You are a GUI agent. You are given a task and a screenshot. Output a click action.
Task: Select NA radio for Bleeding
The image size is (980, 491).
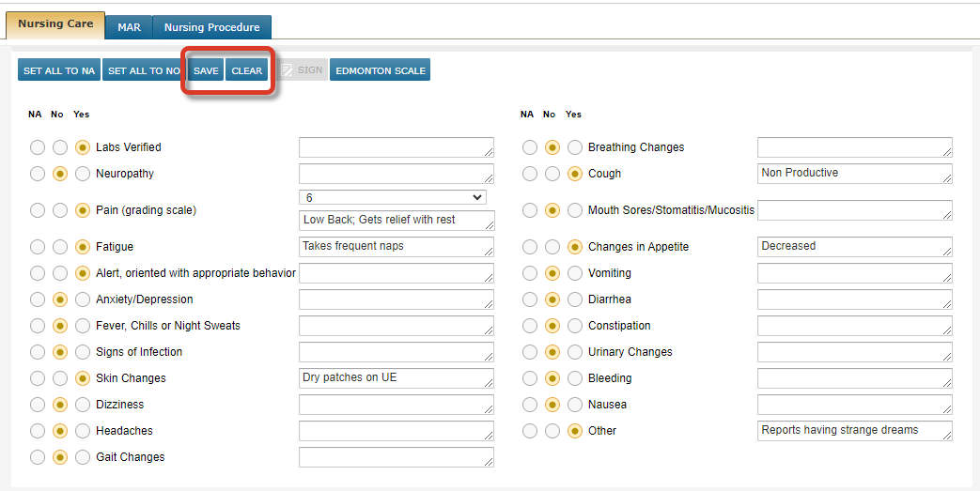click(x=530, y=378)
